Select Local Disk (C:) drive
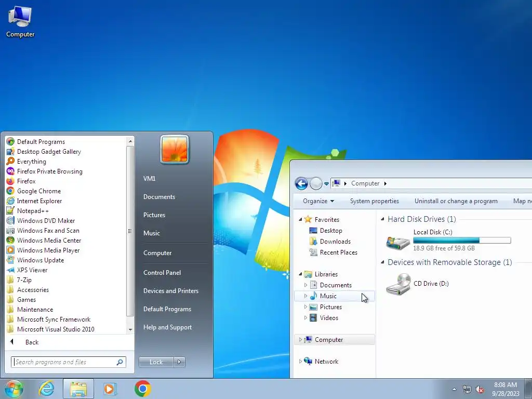 [x=448, y=240]
